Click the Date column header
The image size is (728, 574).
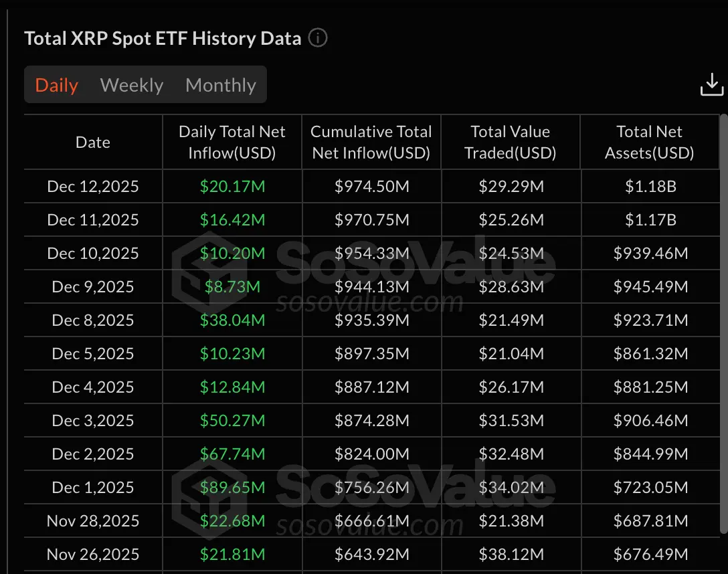(x=93, y=142)
